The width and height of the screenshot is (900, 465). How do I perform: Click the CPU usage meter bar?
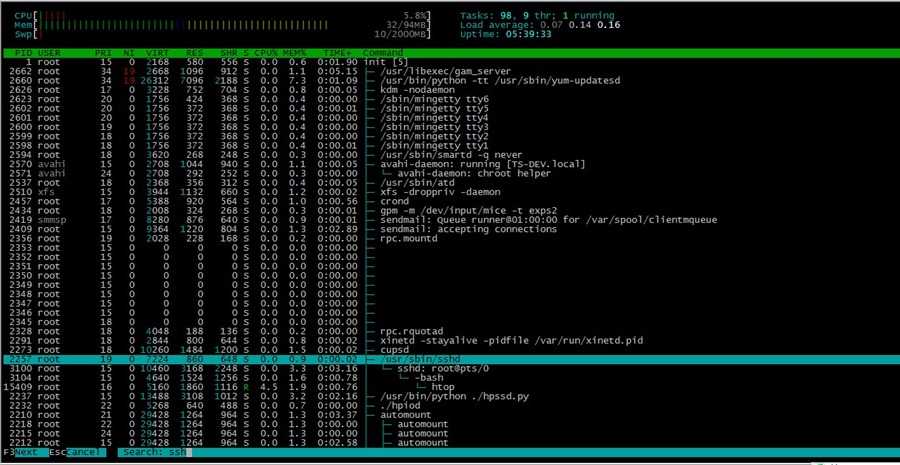[x=223, y=16]
